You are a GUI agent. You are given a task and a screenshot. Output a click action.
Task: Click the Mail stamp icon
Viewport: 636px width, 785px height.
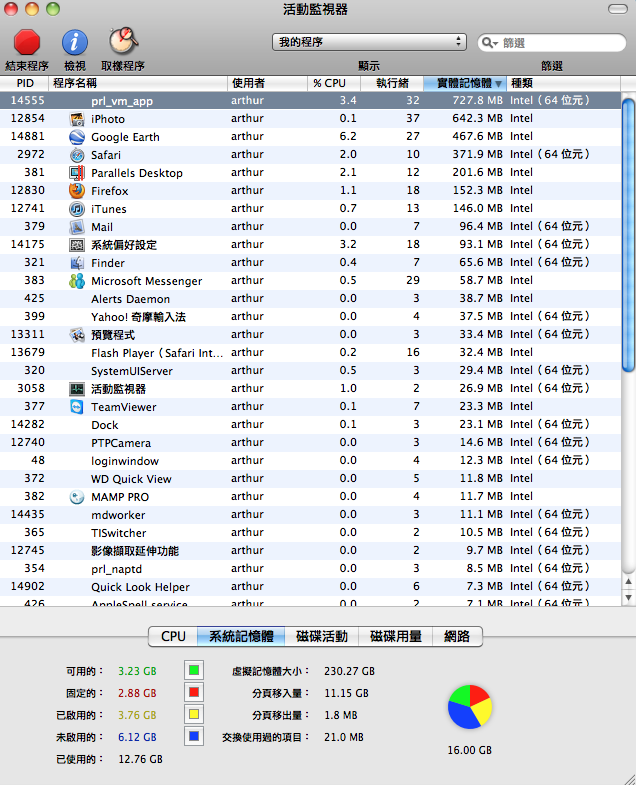(x=77, y=227)
